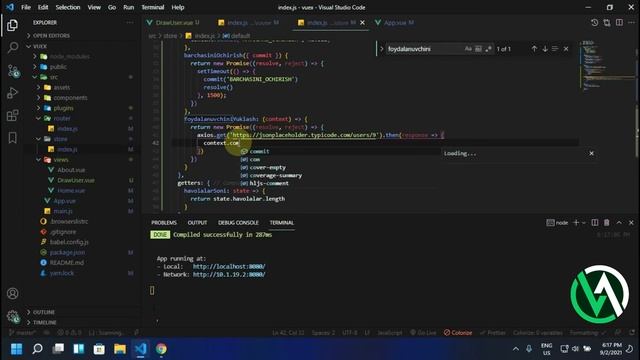Close the active index.js tab
Image resolution: width=640 pixels, height=360 pixels.
pos(362,23)
